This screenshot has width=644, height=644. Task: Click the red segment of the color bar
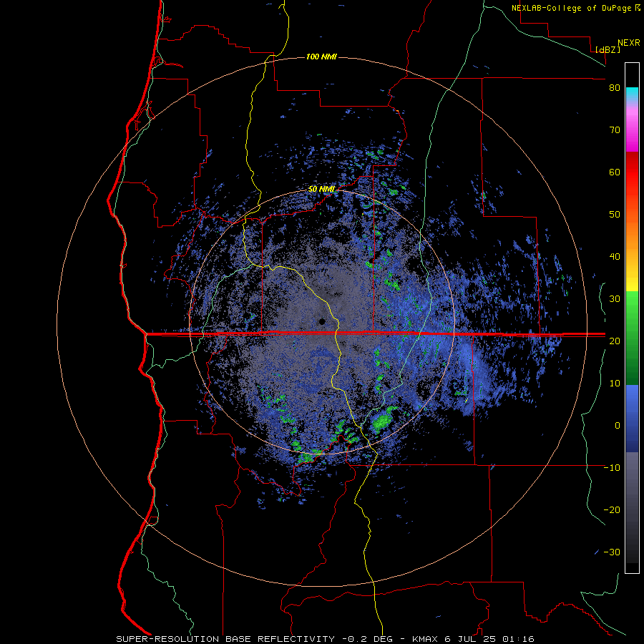tap(632, 172)
